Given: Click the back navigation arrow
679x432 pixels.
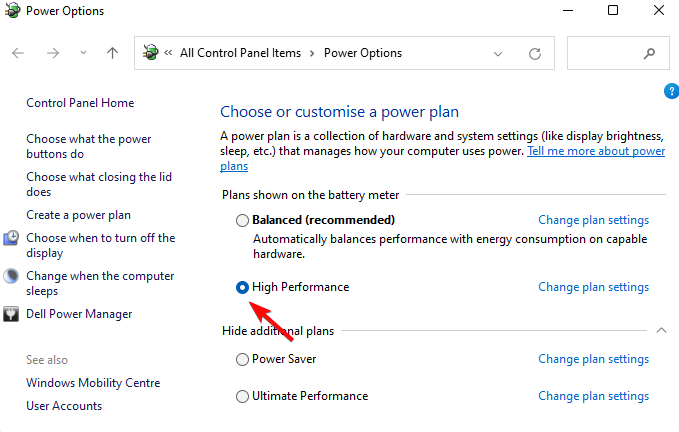Looking at the screenshot, I should 20,53.
